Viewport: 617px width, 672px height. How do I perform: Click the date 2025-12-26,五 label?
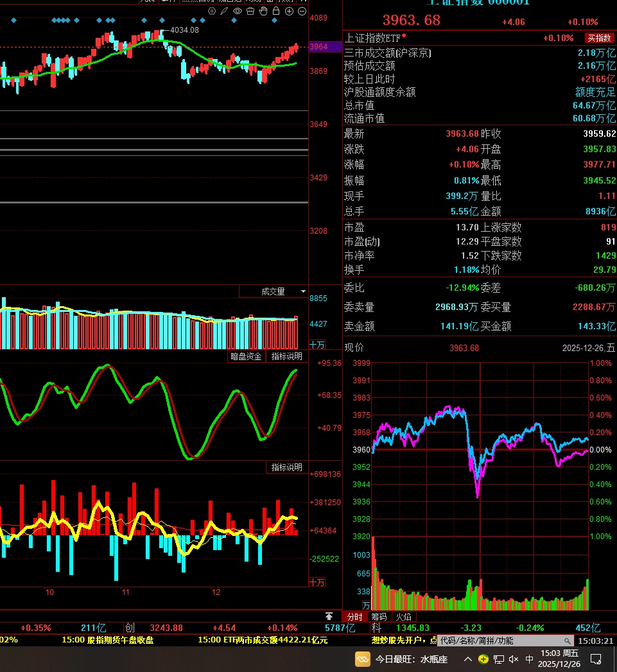[589, 348]
